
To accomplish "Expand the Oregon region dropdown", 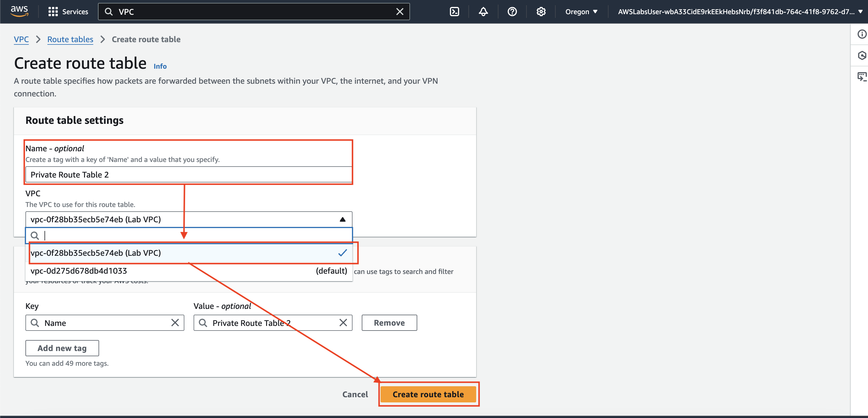I will (581, 12).
